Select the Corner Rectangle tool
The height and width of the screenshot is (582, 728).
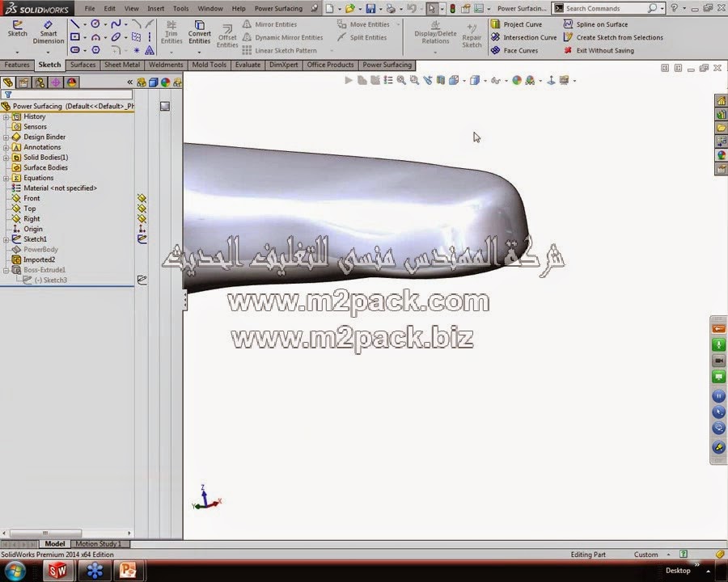(74, 37)
